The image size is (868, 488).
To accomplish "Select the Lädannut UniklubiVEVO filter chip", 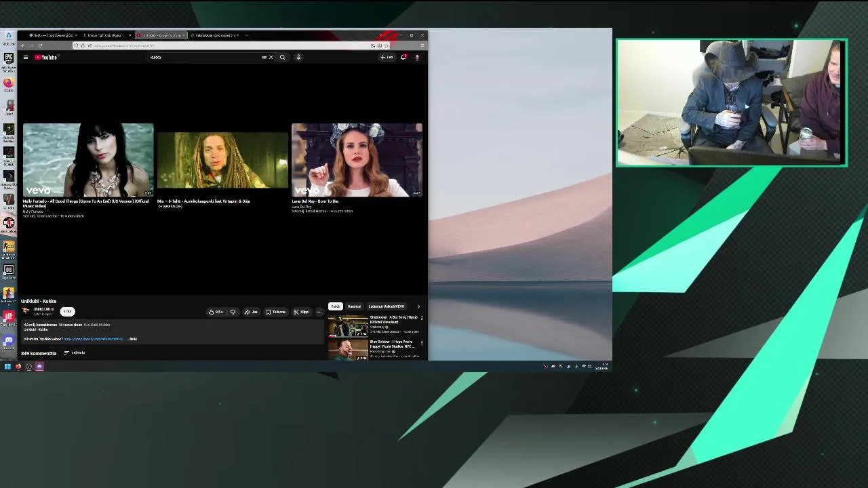I will pos(387,306).
